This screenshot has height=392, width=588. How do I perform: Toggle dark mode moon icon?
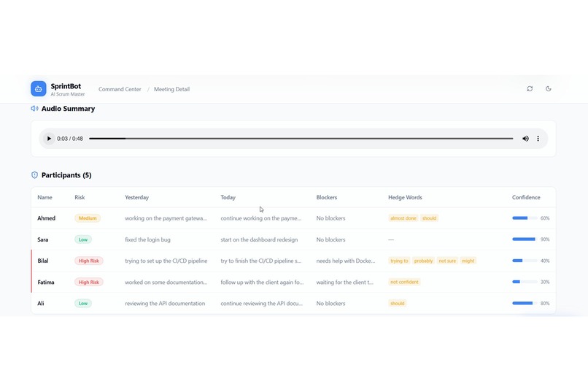click(x=549, y=89)
